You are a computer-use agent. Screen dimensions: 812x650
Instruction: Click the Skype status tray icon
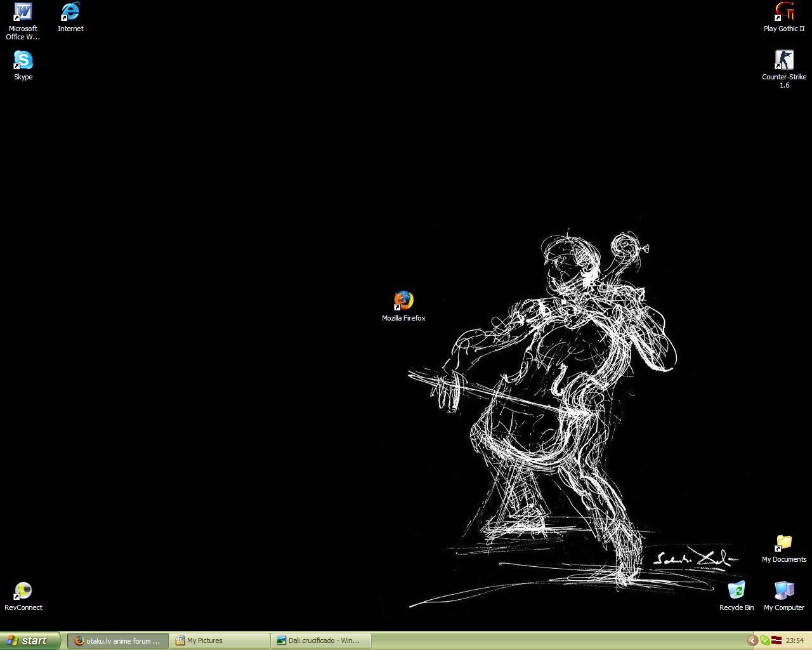[x=765, y=641]
